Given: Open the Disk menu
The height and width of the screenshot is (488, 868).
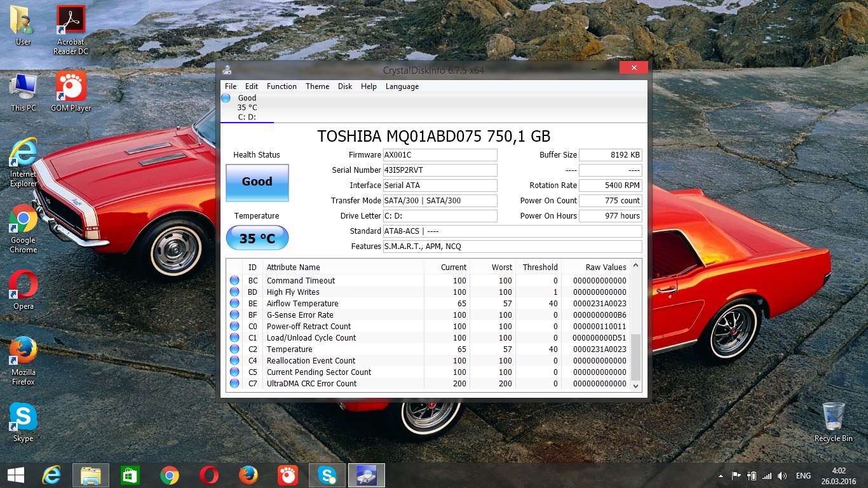Looking at the screenshot, I should pyautogui.click(x=345, y=86).
